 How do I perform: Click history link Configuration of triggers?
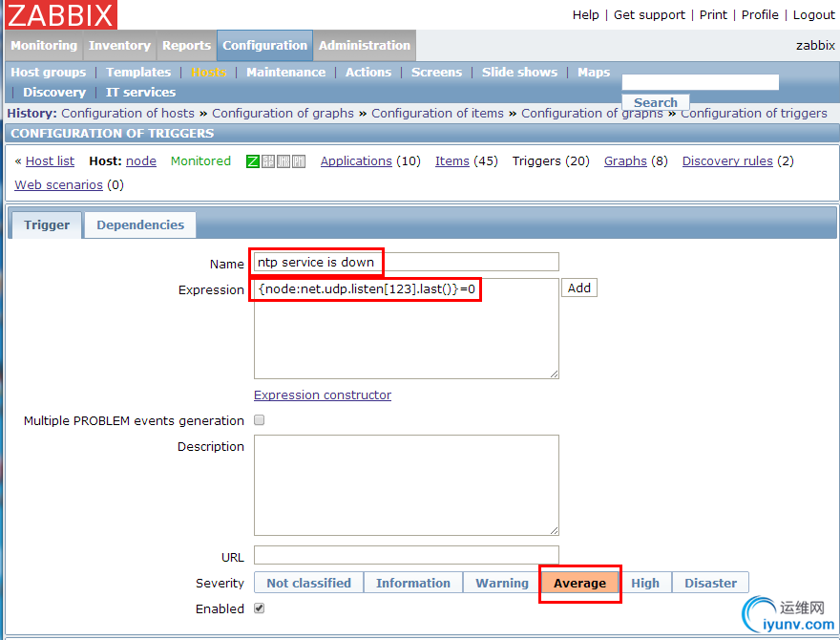754,113
